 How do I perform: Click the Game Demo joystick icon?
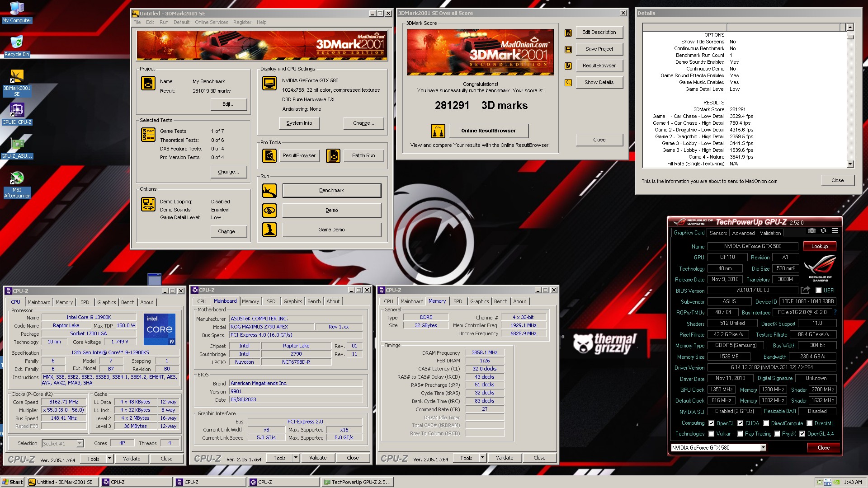pos(269,230)
